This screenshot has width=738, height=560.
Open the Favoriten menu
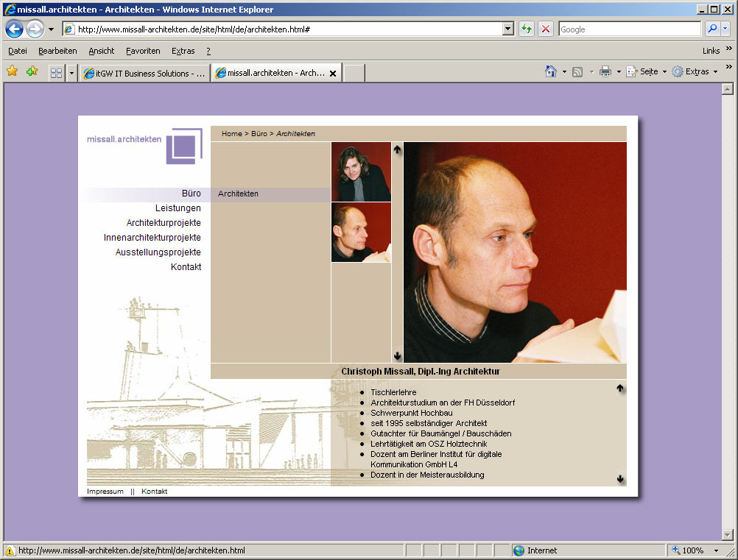(143, 51)
